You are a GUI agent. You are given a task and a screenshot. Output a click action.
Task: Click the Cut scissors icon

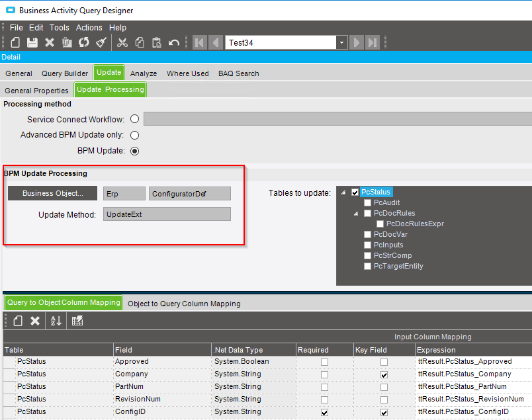[122, 42]
